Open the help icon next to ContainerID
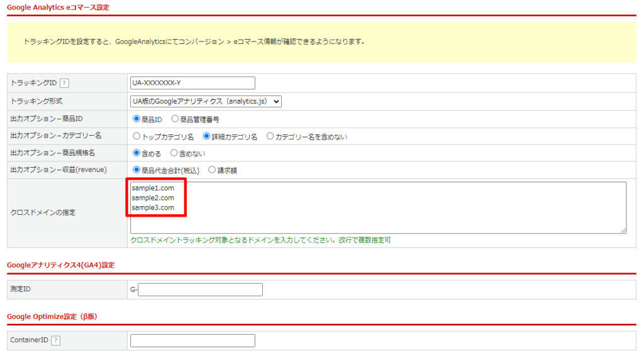Viewport: 644px width, 358px height. click(x=55, y=340)
